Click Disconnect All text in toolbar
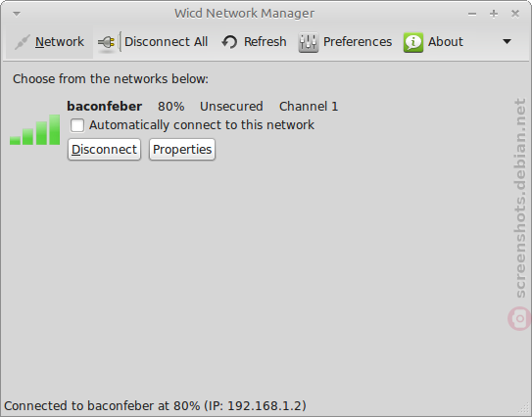This screenshot has height=417, width=532. coord(166,42)
